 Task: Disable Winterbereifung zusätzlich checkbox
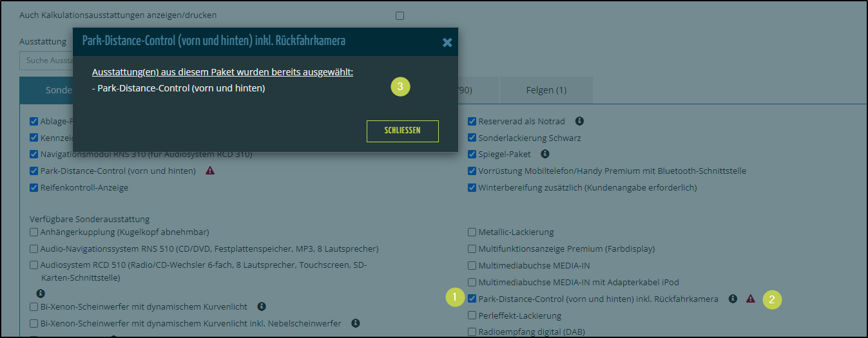pyautogui.click(x=472, y=188)
